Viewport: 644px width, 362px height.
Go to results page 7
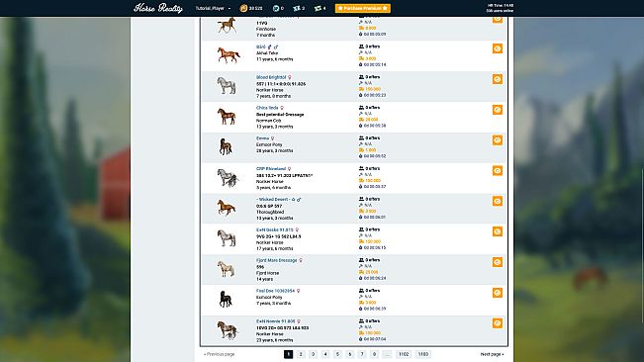pyautogui.click(x=362, y=354)
